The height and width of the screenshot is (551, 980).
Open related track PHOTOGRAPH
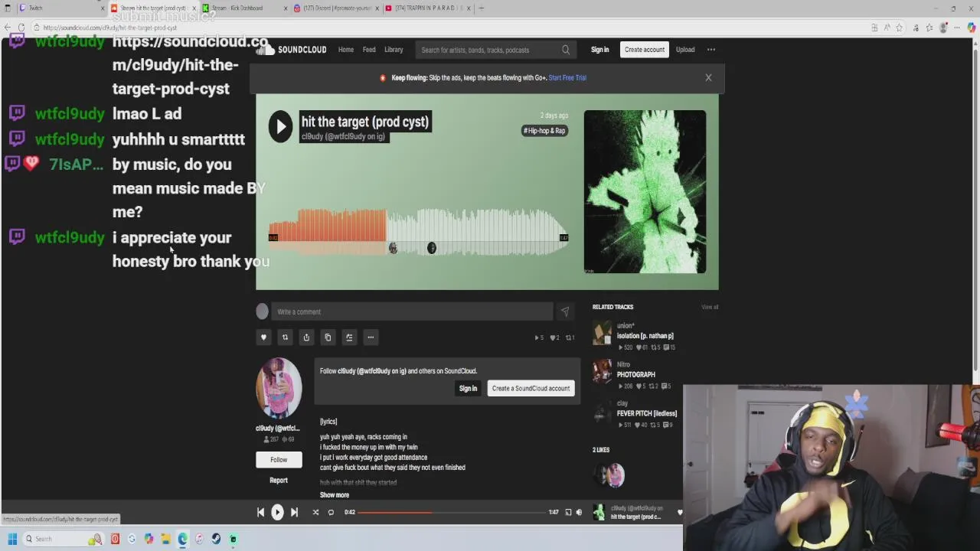click(x=636, y=375)
